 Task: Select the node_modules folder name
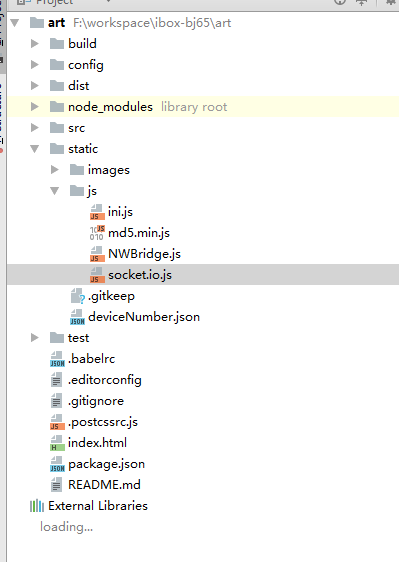coord(110,107)
